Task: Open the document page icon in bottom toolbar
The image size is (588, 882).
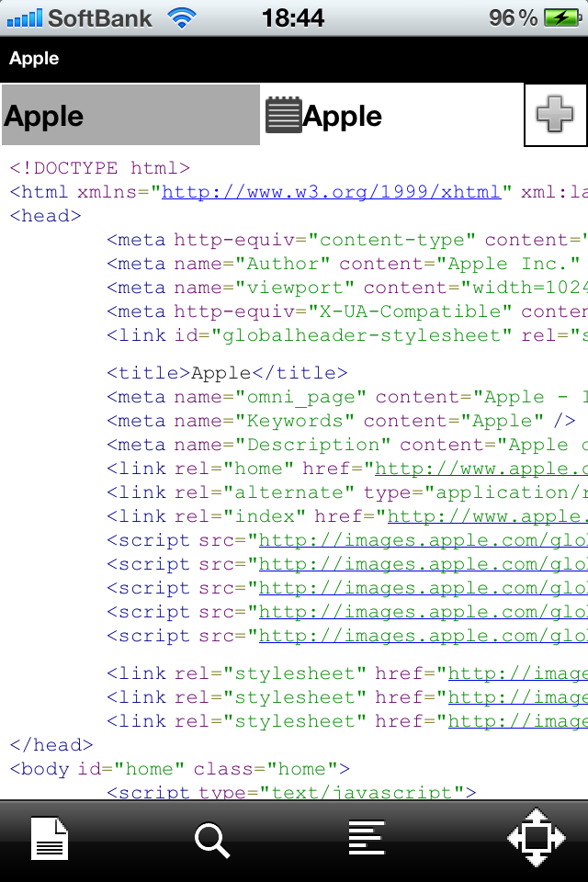Action: 50,839
